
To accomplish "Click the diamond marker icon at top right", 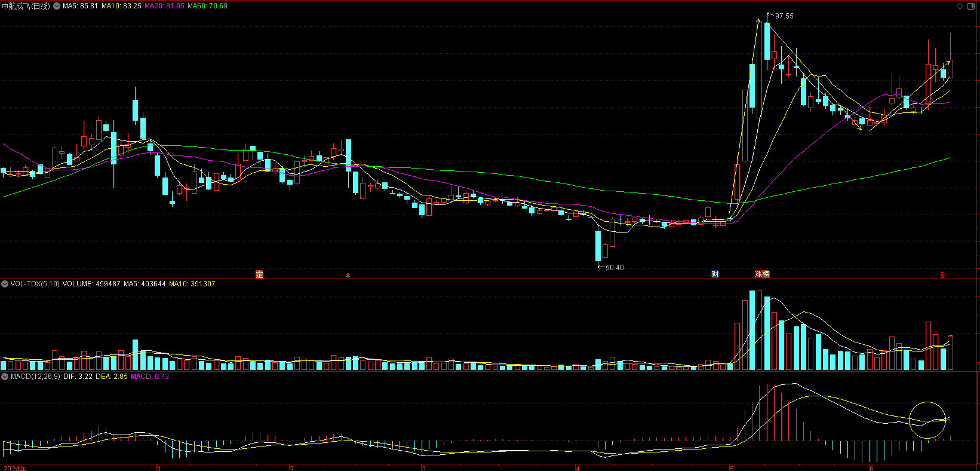I will (960, 6).
